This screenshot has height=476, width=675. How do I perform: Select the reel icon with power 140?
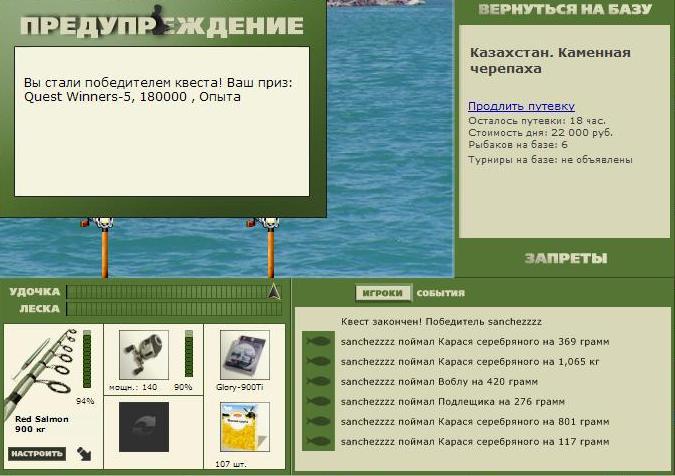point(144,355)
